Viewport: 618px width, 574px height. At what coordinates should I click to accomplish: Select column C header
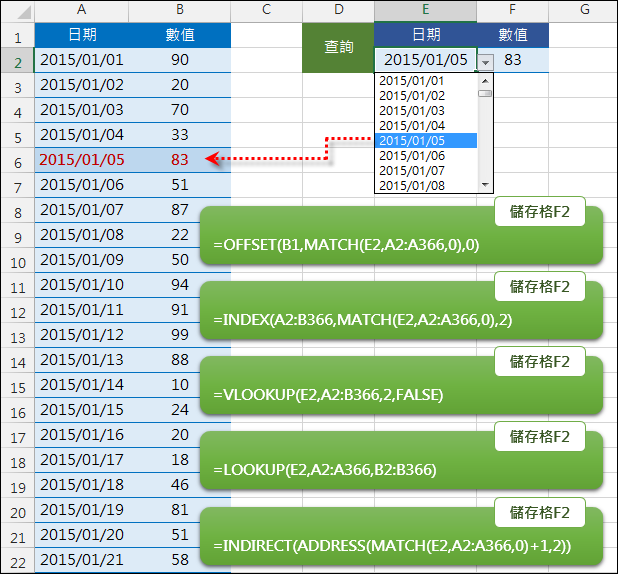click(266, 10)
